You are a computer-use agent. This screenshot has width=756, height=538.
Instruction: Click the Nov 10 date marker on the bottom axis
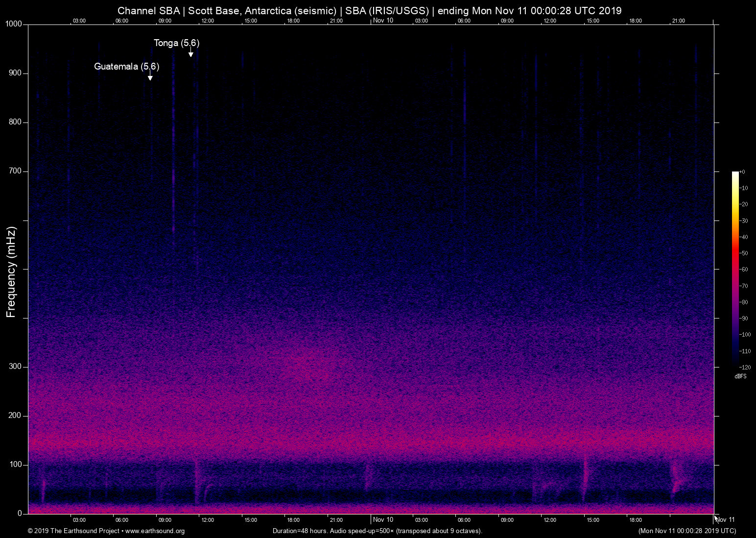(x=383, y=519)
